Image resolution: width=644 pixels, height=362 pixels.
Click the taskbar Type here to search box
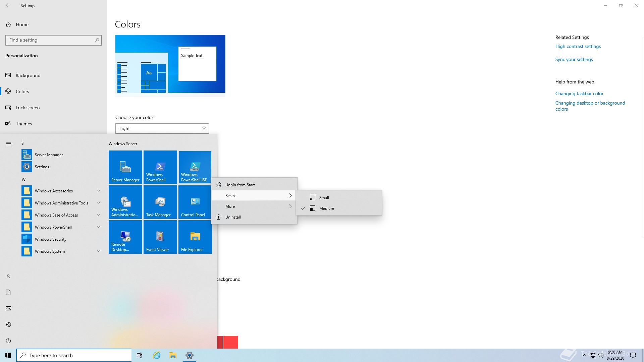(74, 355)
